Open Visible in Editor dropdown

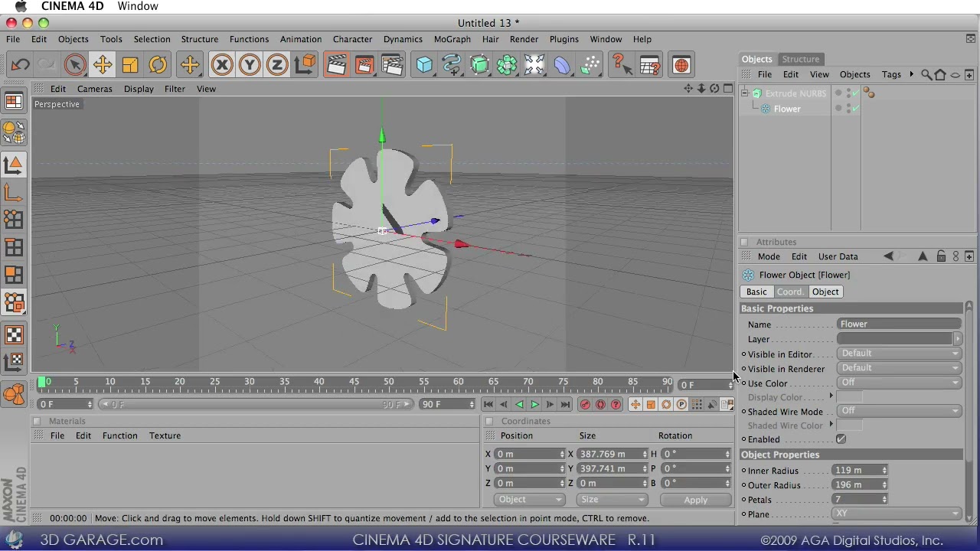(900, 354)
